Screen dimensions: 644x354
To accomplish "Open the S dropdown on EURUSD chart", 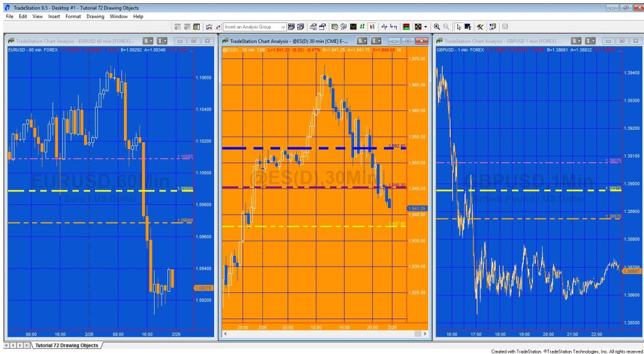I will tap(149, 41).
